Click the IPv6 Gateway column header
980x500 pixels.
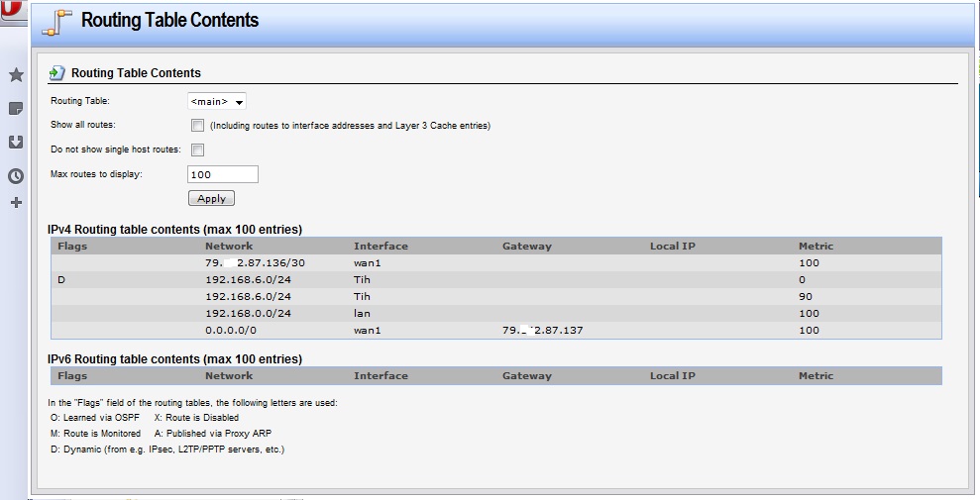pos(526,376)
